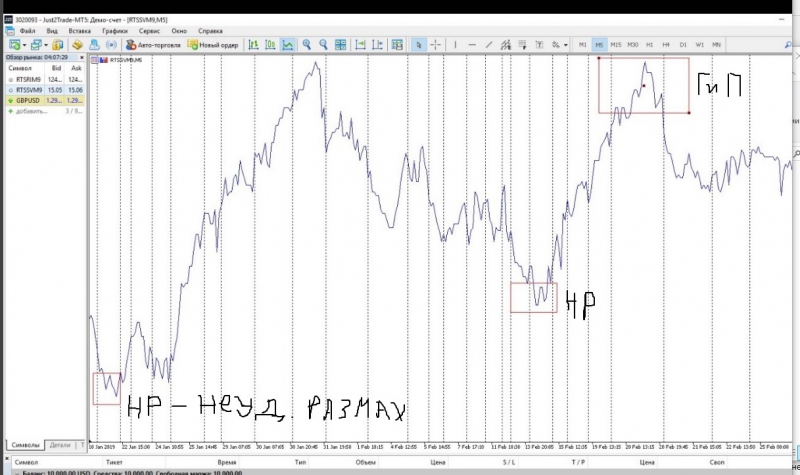This screenshot has width=800, height=475.
Task: Switch chart to bar chart mode
Action: (x=254, y=45)
